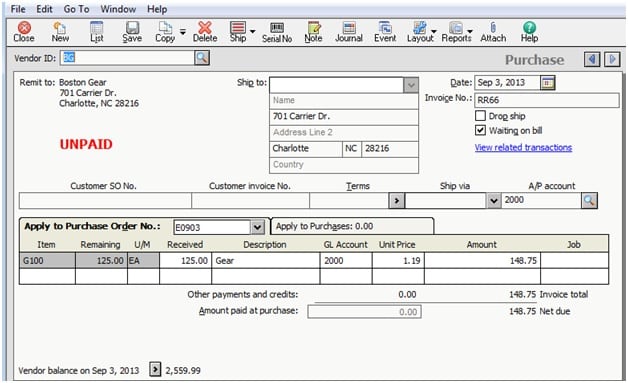Expand the Copy dropdown arrow
628x383 pixels.
pyautogui.click(x=183, y=31)
